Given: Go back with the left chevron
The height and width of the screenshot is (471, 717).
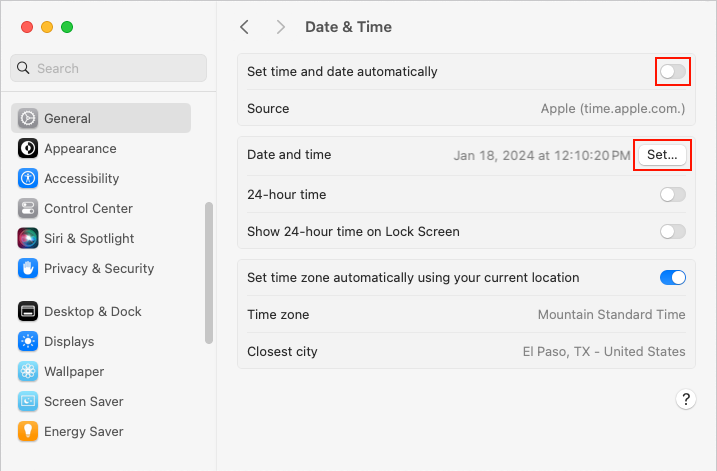Looking at the screenshot, I should pyautogui.click(x=245, y=27).
